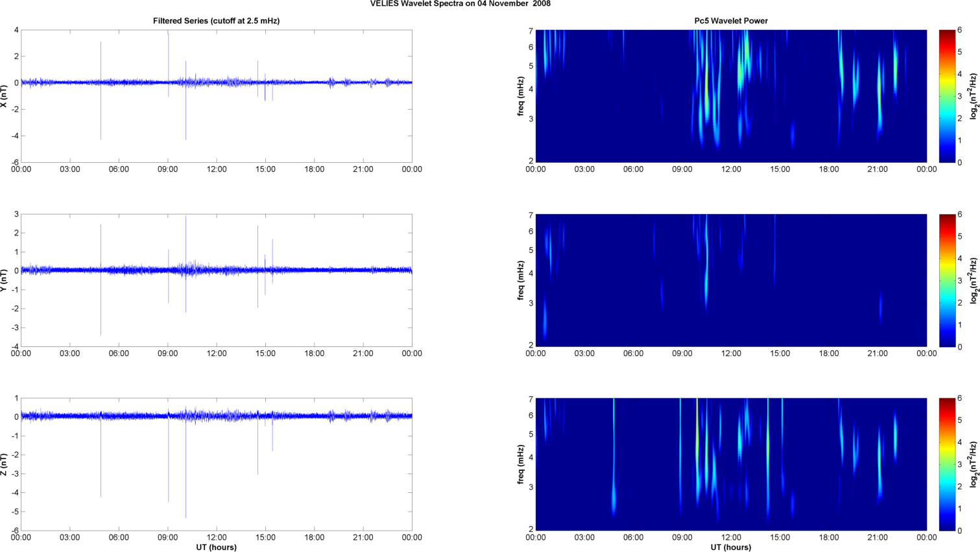Click the 'Y (nT)' axis label

5,280
